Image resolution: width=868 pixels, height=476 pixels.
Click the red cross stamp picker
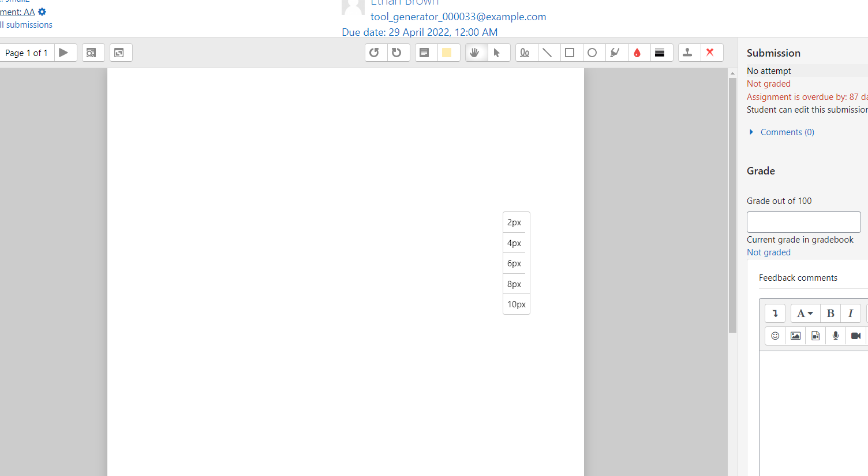click(x=711, y=53)
